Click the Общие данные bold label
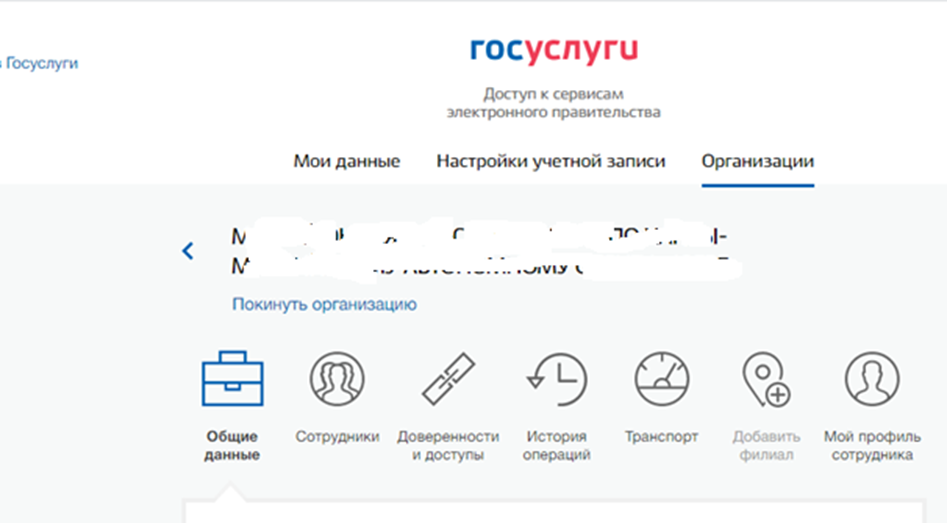This screenshot has width=947, height=523. [232, 445]
